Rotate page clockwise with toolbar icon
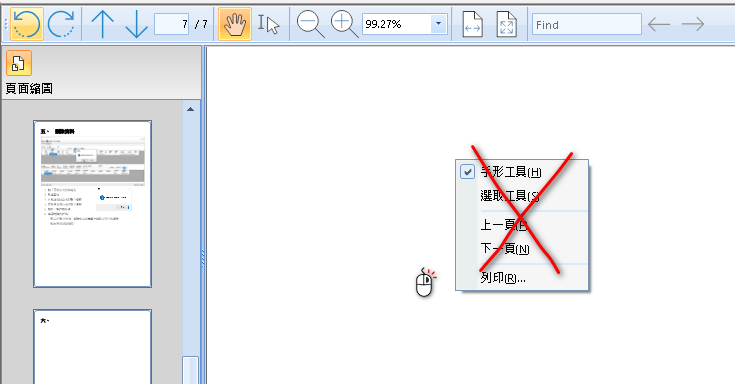 point(61,24)
